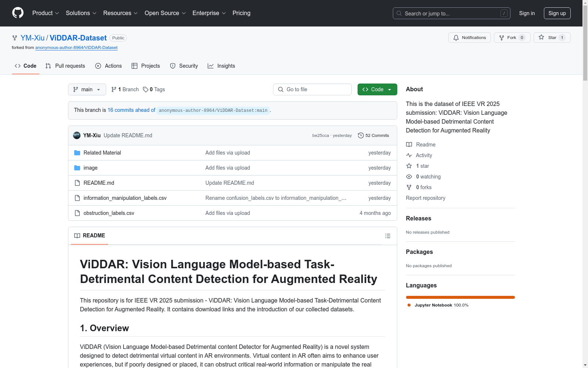Click the orange Jupyter Notebook language bar
The height and width of the screenshot is (368, 588).
pyautogui.click(x=460, y=297)
